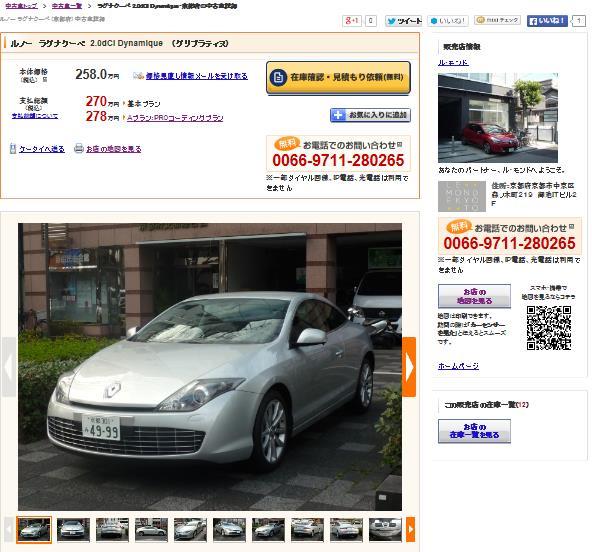Screen dimensions: 592x552
Task: Click the Facebook like count box
Action: (579, 21)
